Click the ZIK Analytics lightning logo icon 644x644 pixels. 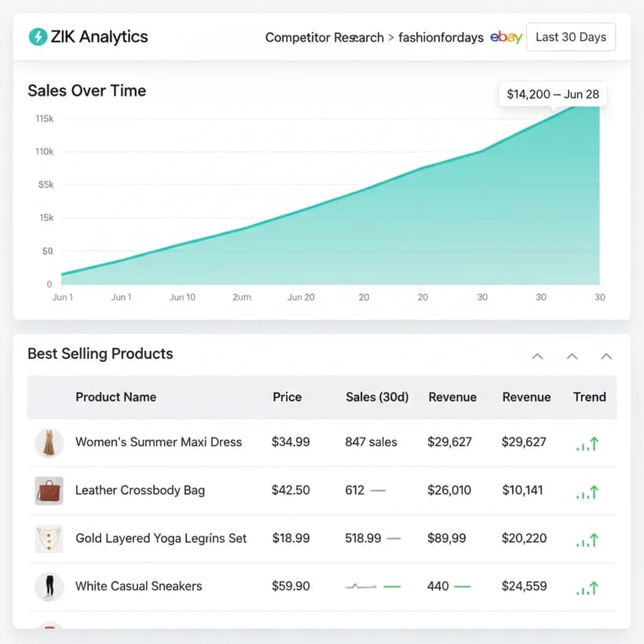coord(38,37)
